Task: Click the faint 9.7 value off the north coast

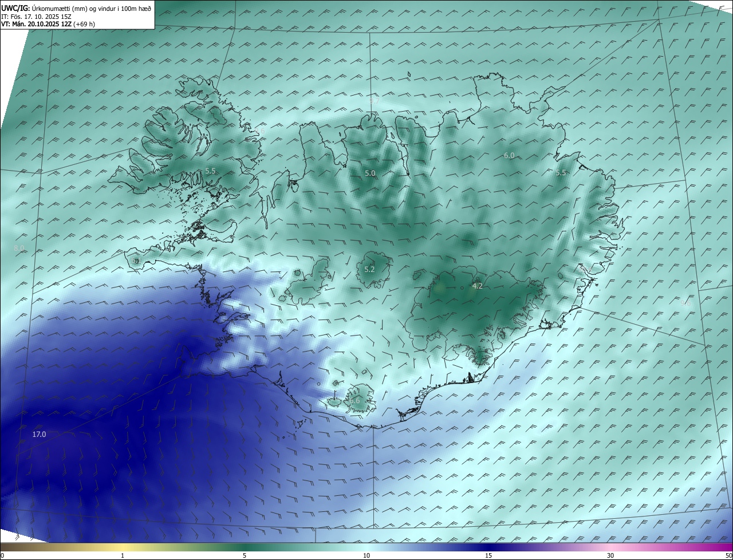Action: pos(374,101)
